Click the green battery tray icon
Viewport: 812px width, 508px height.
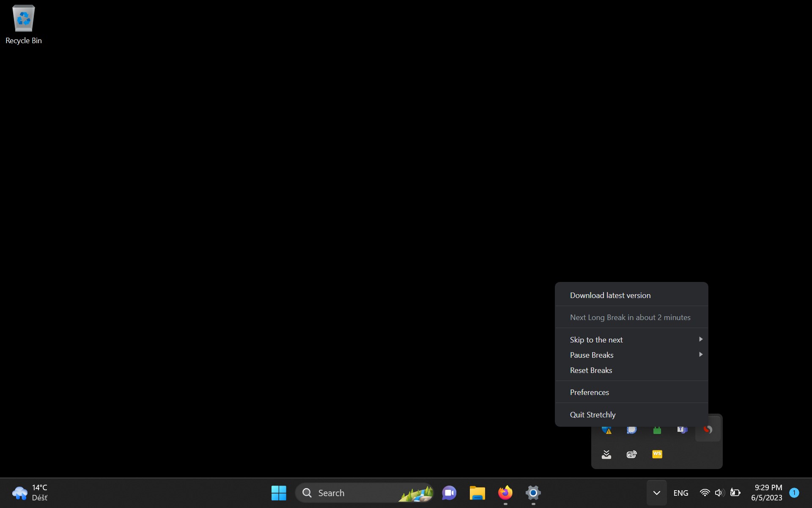pos(657,431)
